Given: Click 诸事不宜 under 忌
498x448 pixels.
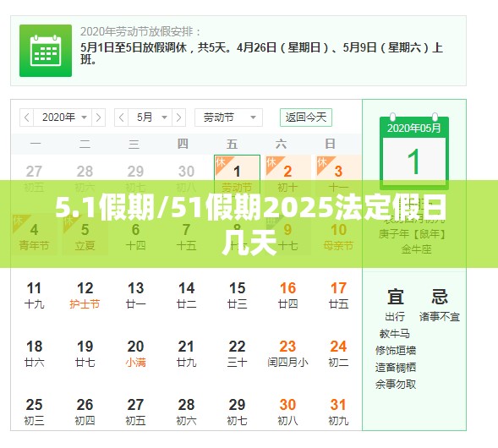Looking at the screenshot, I should tap(440, 316).
